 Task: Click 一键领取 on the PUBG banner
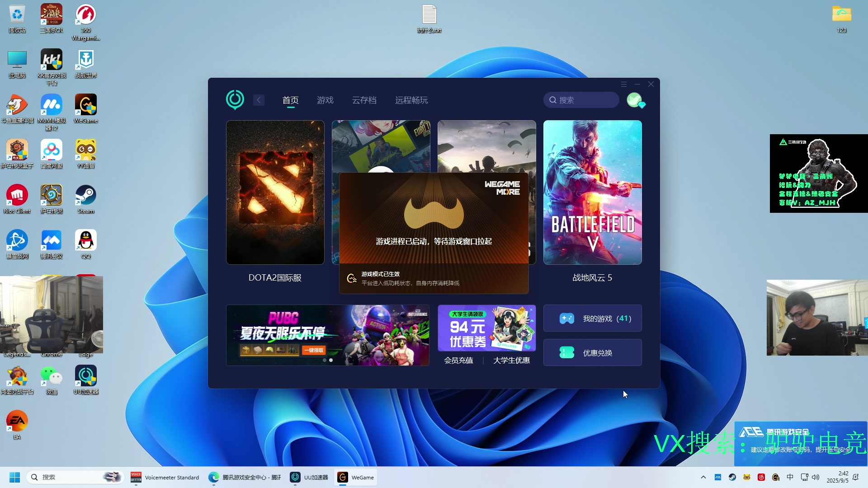click(x=314, y=350)
